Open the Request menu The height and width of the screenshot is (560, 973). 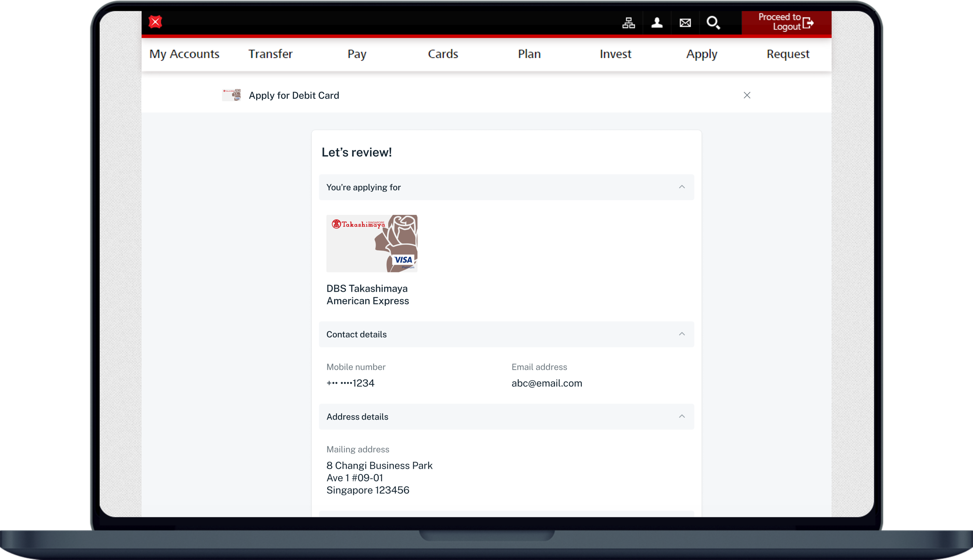pos(788,54)
